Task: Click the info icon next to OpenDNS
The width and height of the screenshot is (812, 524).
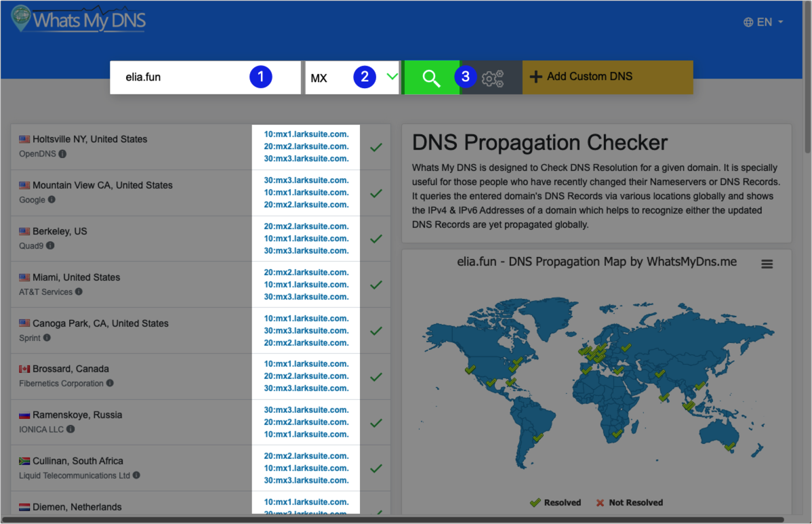Action: tap(62, 154)
